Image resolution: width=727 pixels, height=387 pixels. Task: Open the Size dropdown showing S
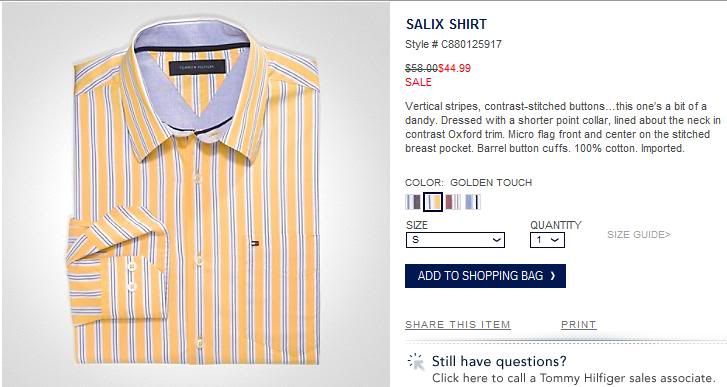[455, 240]
